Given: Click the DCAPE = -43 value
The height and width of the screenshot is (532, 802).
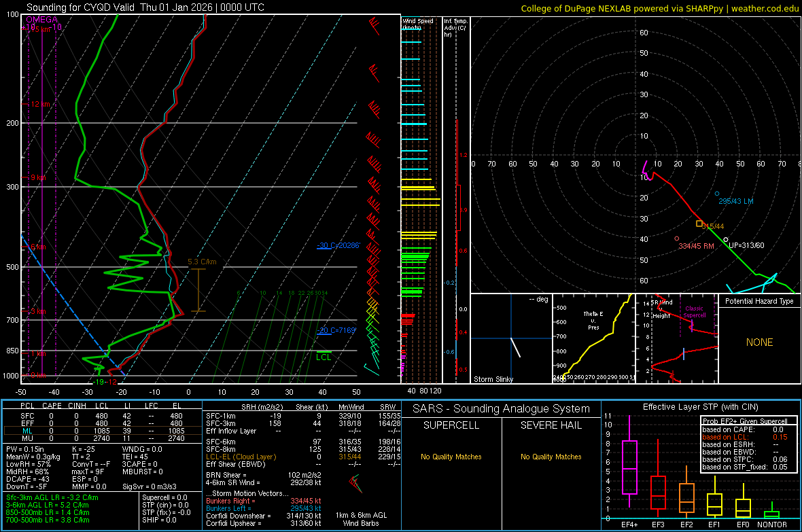Looking at the screenshot, I should coord(29,479).
